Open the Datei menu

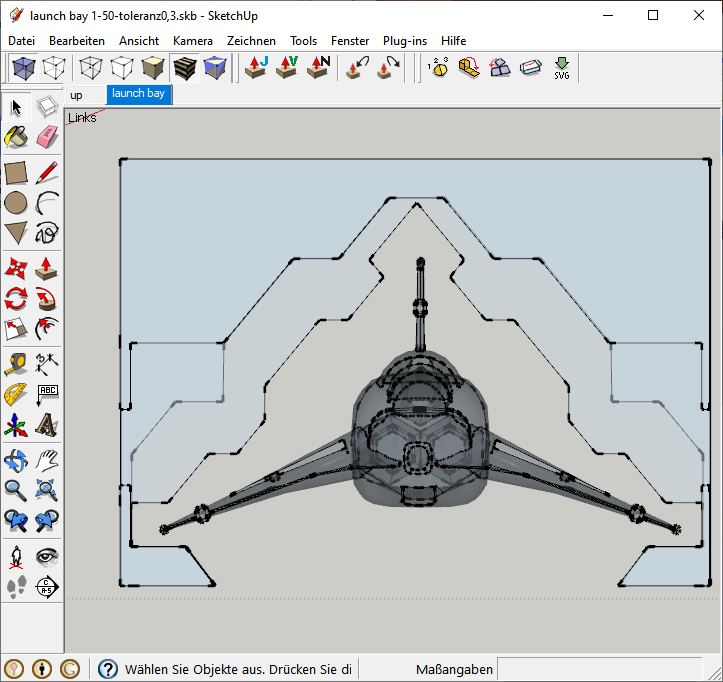click(x=22, y=41)
